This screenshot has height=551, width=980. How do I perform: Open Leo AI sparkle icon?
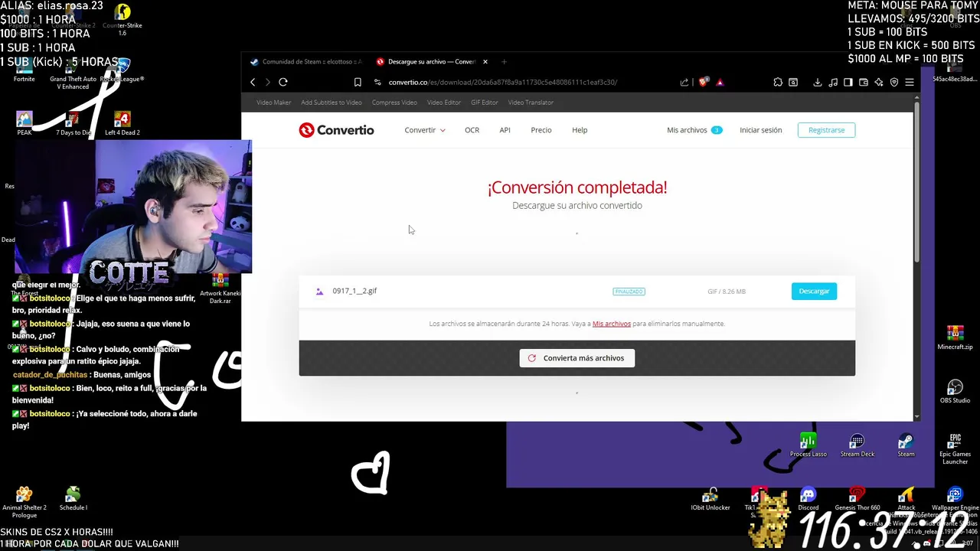point(879,82)
